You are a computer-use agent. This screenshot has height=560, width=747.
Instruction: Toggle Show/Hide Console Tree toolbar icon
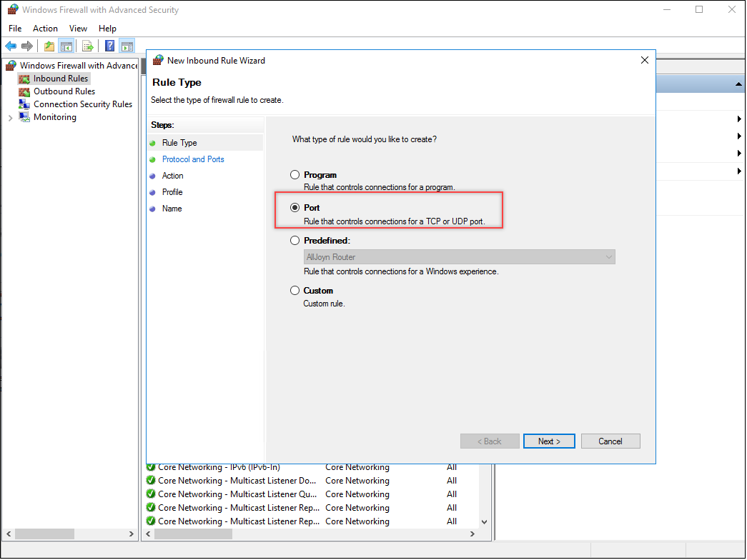click(66, 46)
